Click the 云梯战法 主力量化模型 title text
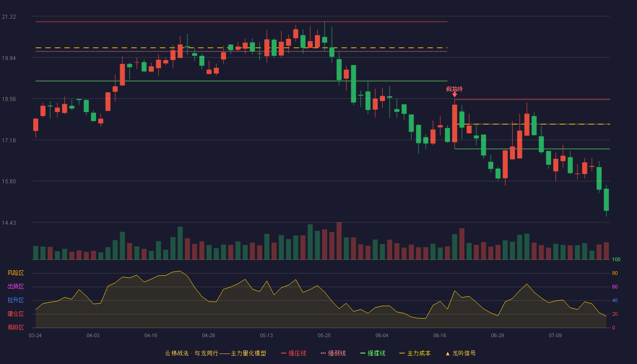637x364 pixels. pos(216,354)
